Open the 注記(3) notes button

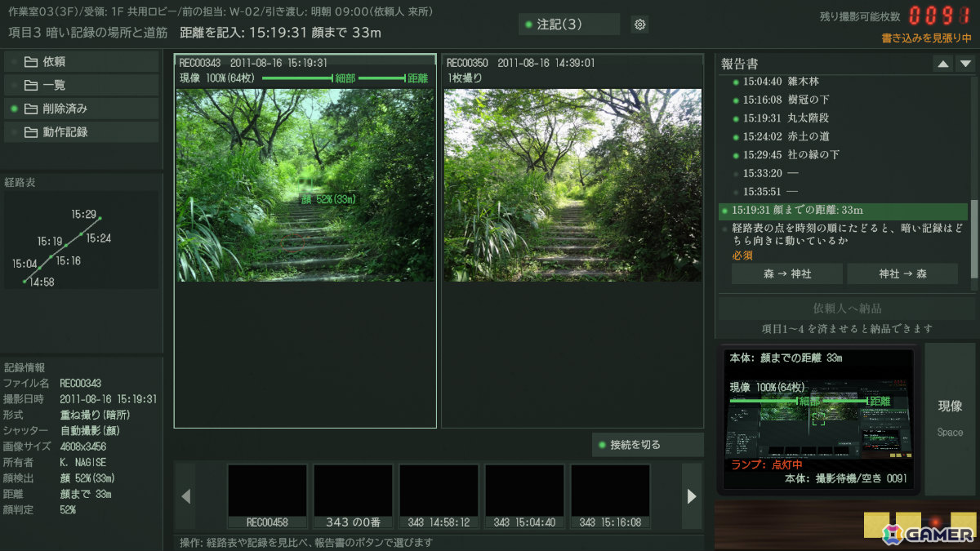coord(569,24)
